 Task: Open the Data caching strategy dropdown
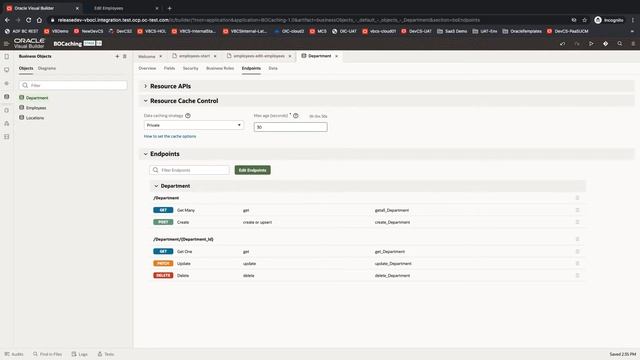[193, 125]
